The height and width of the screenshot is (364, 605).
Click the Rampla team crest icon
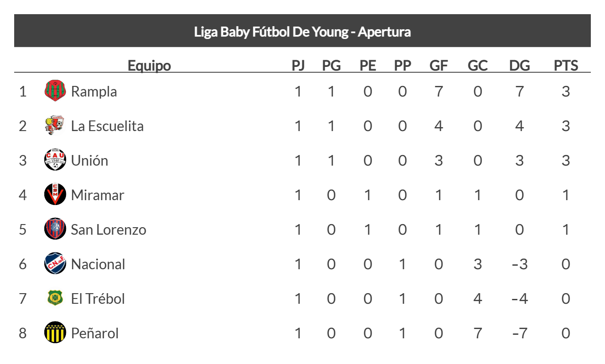pos(55,91)
